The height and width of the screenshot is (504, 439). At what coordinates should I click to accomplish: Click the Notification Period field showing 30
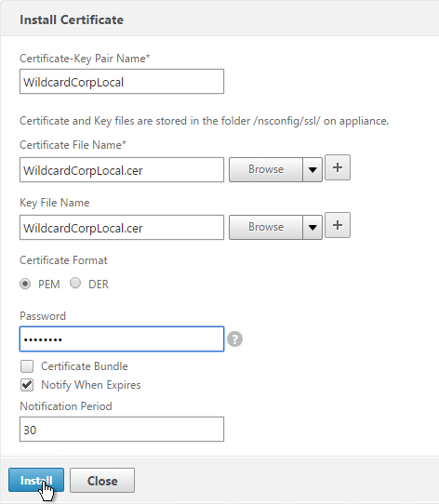(122, 430)
